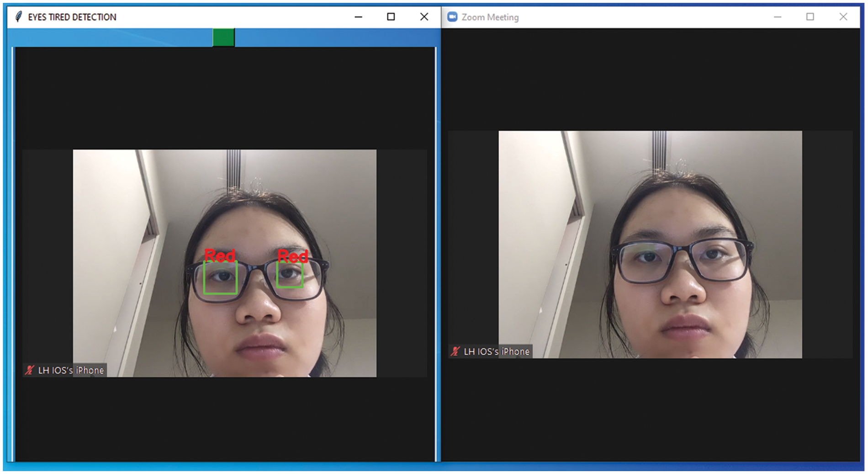Minimize the EYES TIRED DETECTION window

coord(358,17)
